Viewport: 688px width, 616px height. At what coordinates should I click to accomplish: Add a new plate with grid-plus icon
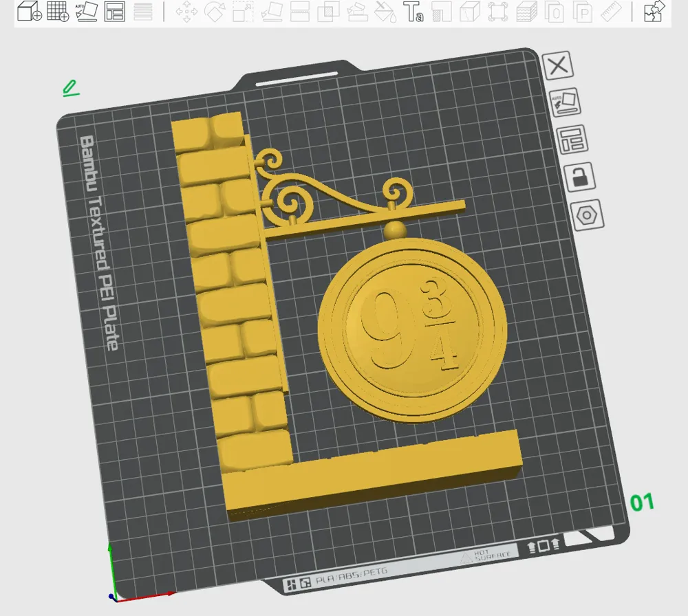(x=58, y=12)
